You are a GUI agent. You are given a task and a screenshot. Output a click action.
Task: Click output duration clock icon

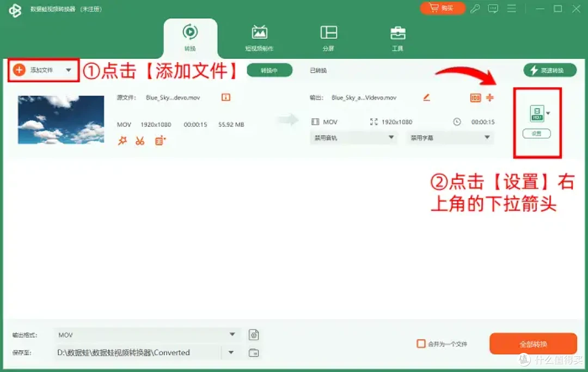[x=457, y=122]
